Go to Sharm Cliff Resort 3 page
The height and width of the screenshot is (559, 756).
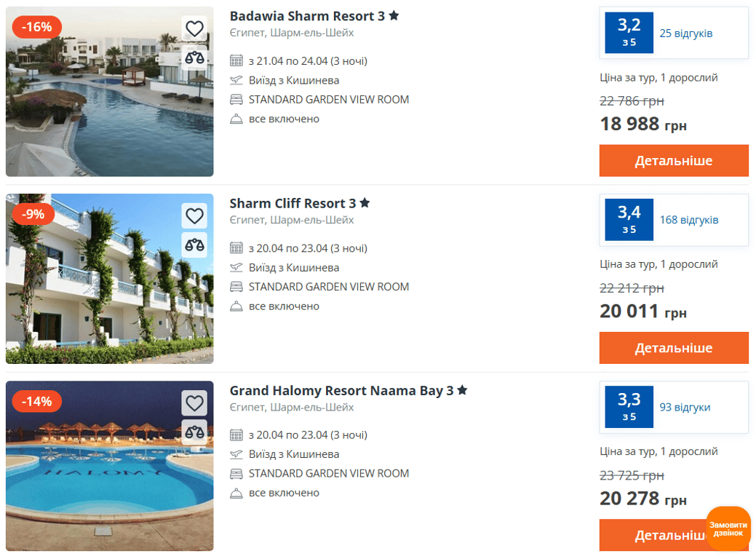click(293, 203)
